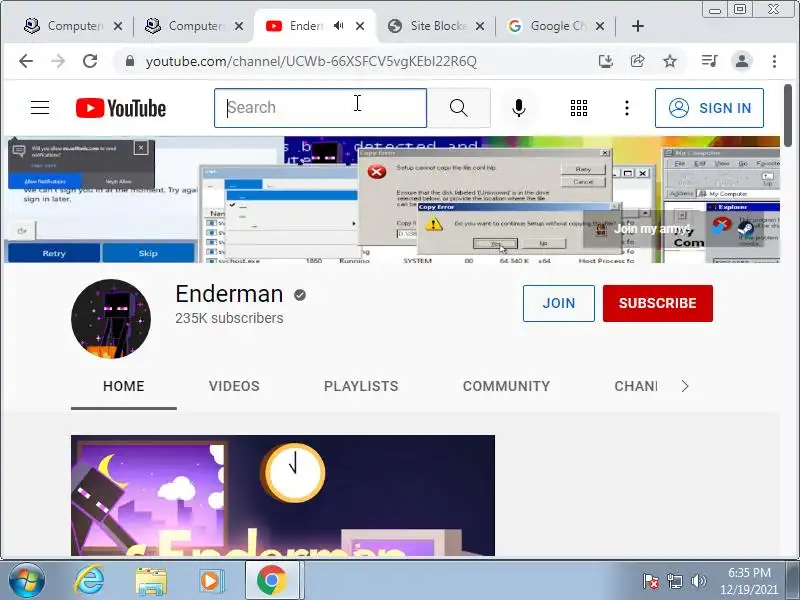This screenshot has height=600, width=800.
Task: Open the channel HOME tab
Action: 123,386
